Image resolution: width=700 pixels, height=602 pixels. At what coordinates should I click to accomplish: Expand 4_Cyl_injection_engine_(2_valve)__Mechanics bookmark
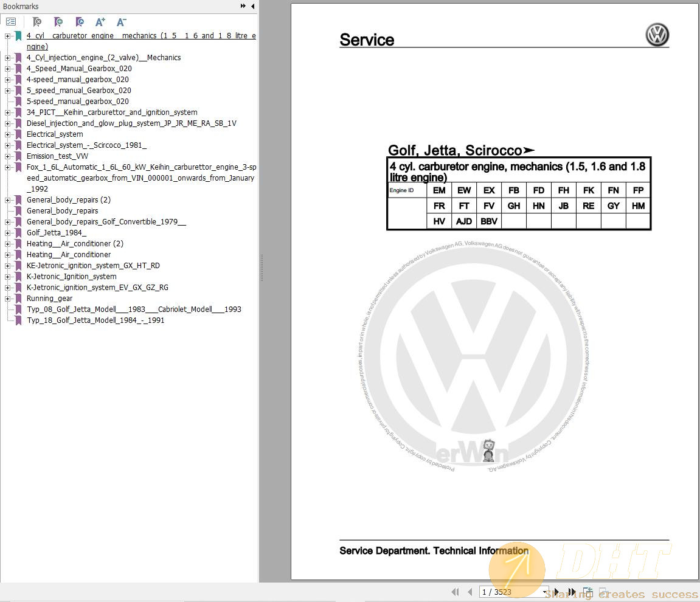click(x=7, y=58)
